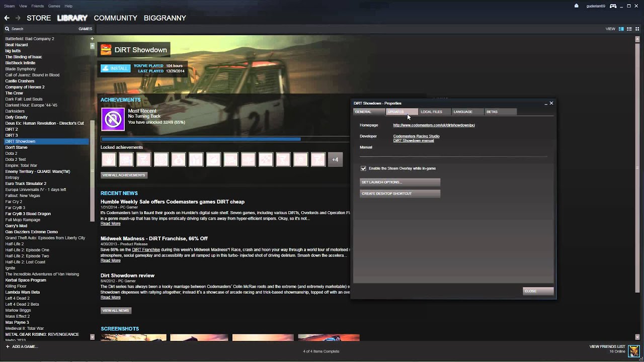Open the codemasters homepage link
The height and width of the screenshot is (362, 644).
[x=434, y=125]
